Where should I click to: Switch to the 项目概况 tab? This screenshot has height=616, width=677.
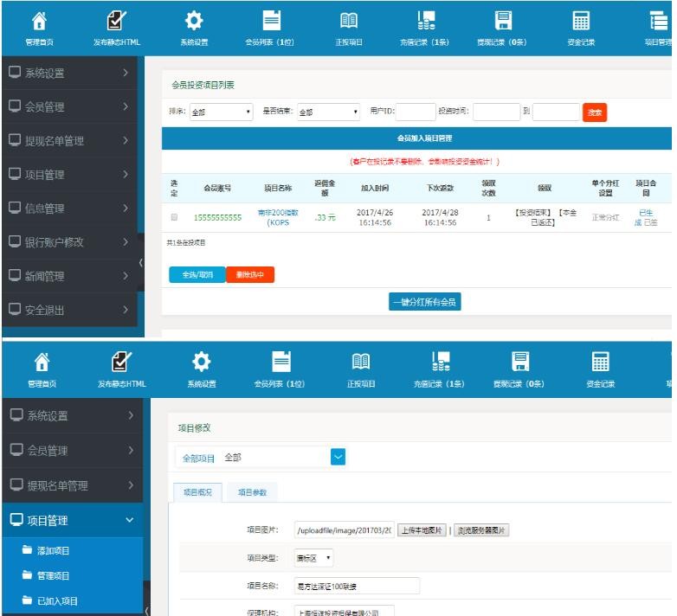197,492
